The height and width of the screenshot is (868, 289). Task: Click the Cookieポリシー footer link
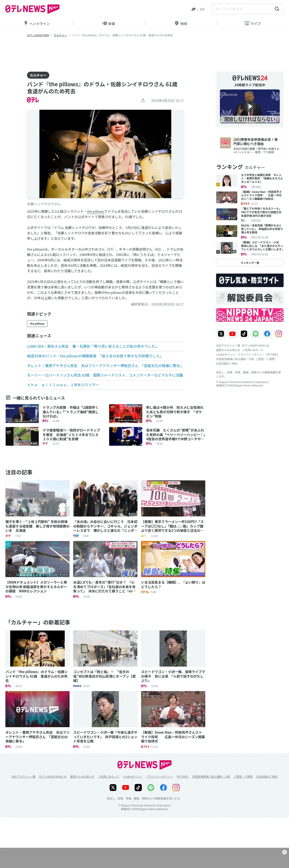pos(133,777)
